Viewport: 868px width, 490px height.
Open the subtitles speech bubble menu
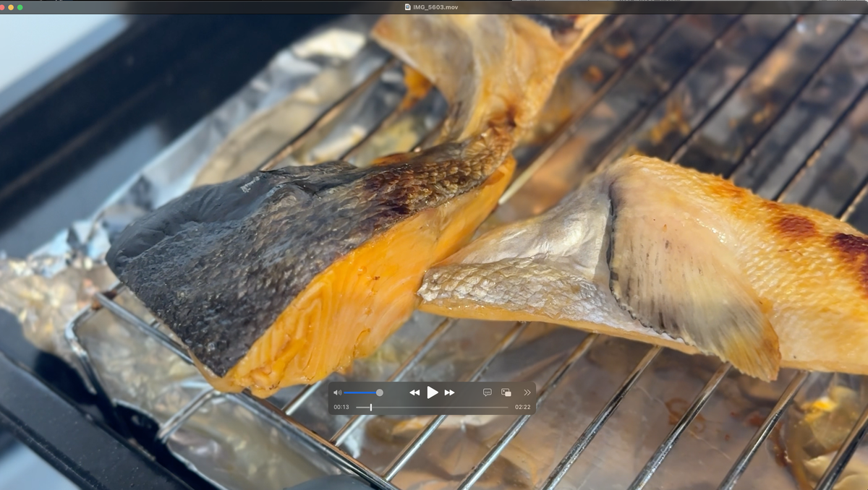point(488,392)
